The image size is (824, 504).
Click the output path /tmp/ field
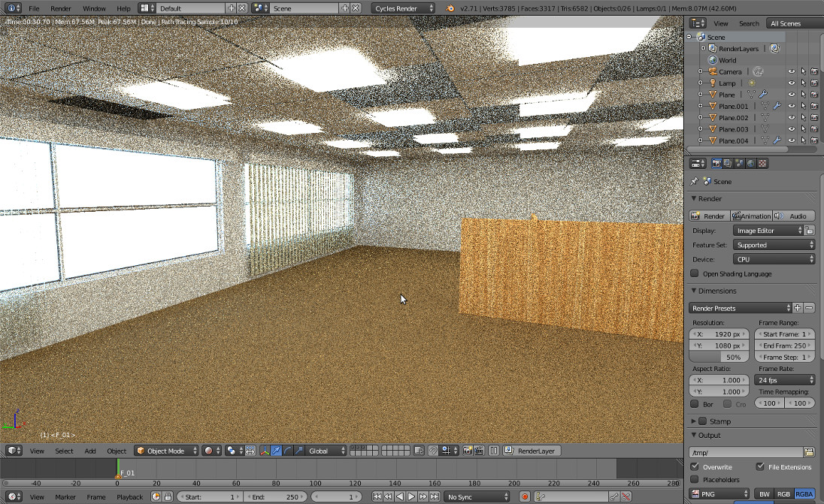(747, 453)
